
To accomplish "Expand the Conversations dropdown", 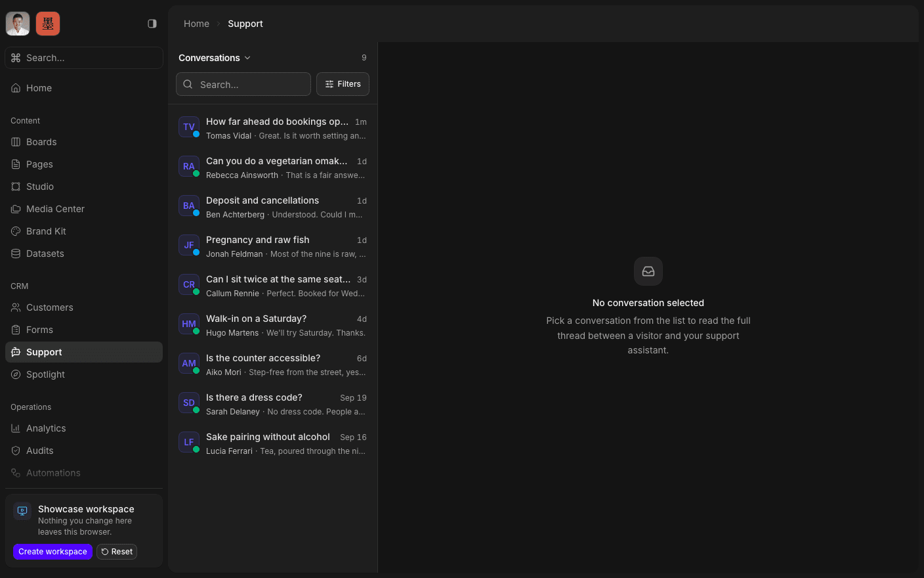I will [x=215, y=58].
